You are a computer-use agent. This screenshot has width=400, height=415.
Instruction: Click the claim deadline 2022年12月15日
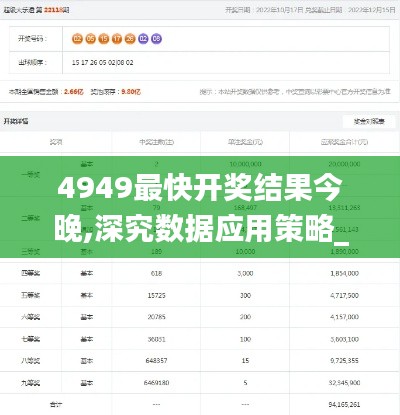(x=372, y=10)
